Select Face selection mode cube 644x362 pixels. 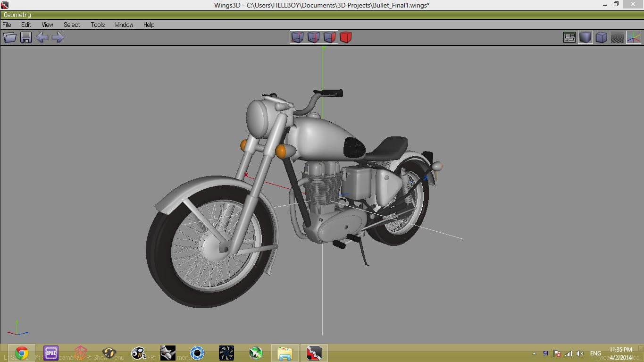pyautogui.click(x=330, y=37)
